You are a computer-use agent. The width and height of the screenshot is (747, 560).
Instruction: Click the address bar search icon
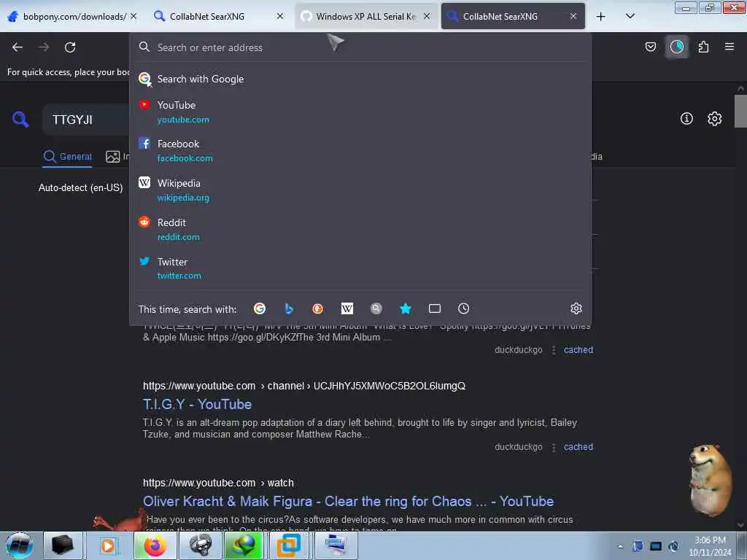(x=144, y=47)
